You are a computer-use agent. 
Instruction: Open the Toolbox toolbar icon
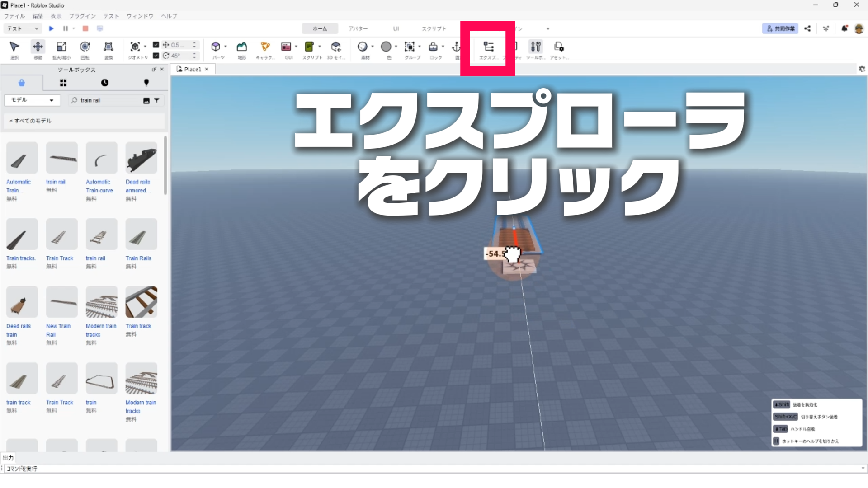point(536,47)
